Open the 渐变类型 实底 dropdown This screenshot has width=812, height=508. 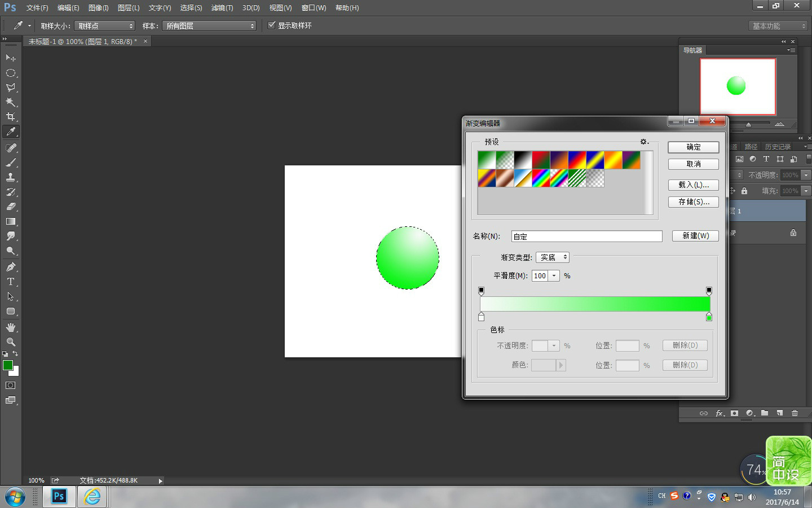[x=553, y=257]
